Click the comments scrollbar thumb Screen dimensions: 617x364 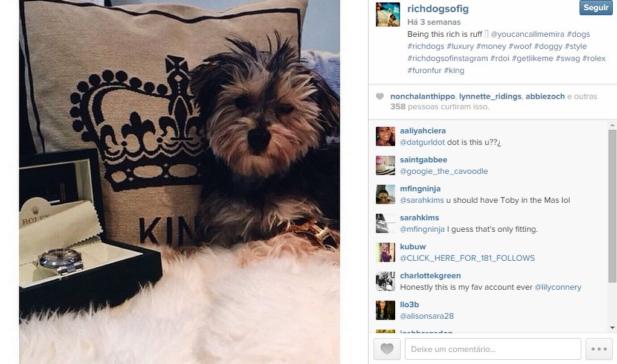click(x=612, y=206)
